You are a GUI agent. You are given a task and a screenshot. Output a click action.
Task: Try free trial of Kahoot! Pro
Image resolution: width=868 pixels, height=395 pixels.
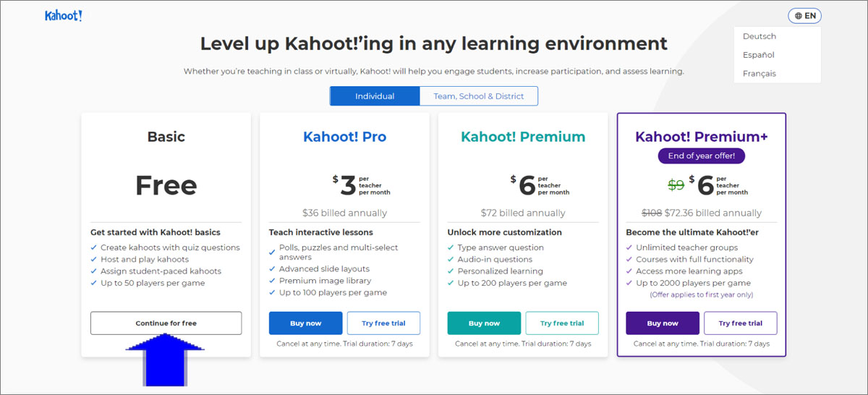click(x=383, y=323)
